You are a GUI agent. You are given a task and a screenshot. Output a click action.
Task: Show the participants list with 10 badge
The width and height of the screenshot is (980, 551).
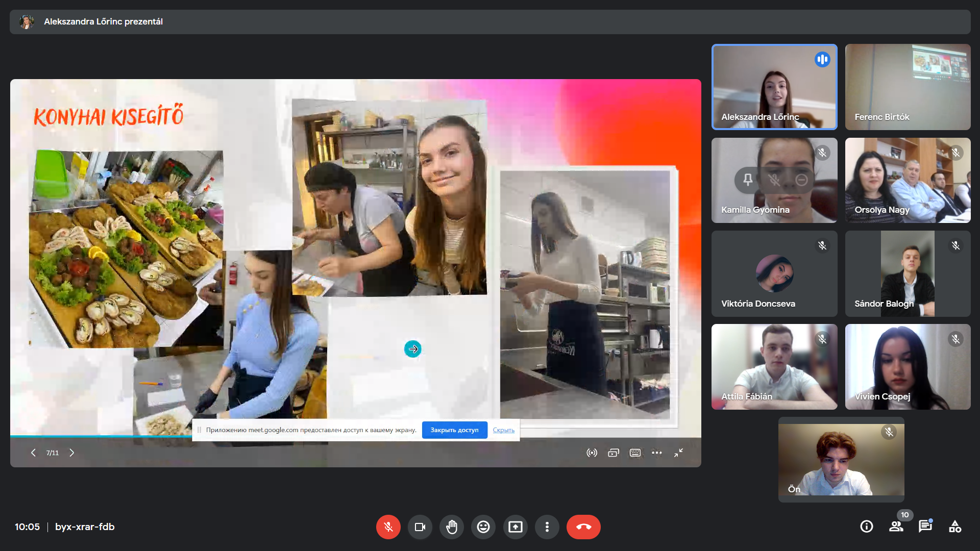coord(896,527)
